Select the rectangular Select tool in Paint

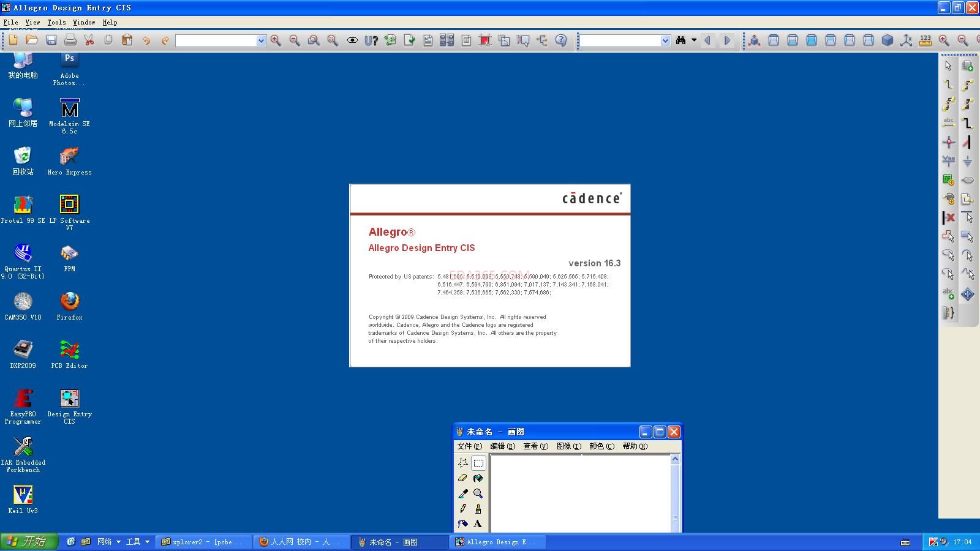pyautogui.click(x=478, y=463)
